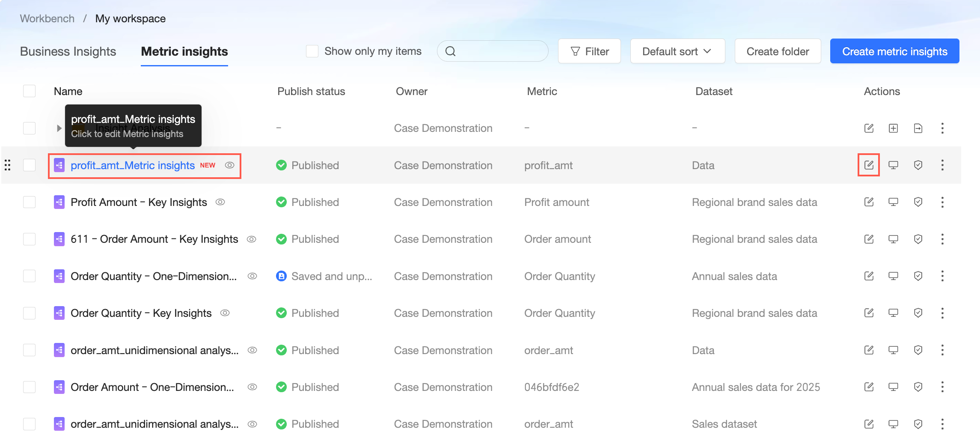Check the 611 - Order Amount row checkbox
Screen dimensions: 980x447
(x=29, y=239)
